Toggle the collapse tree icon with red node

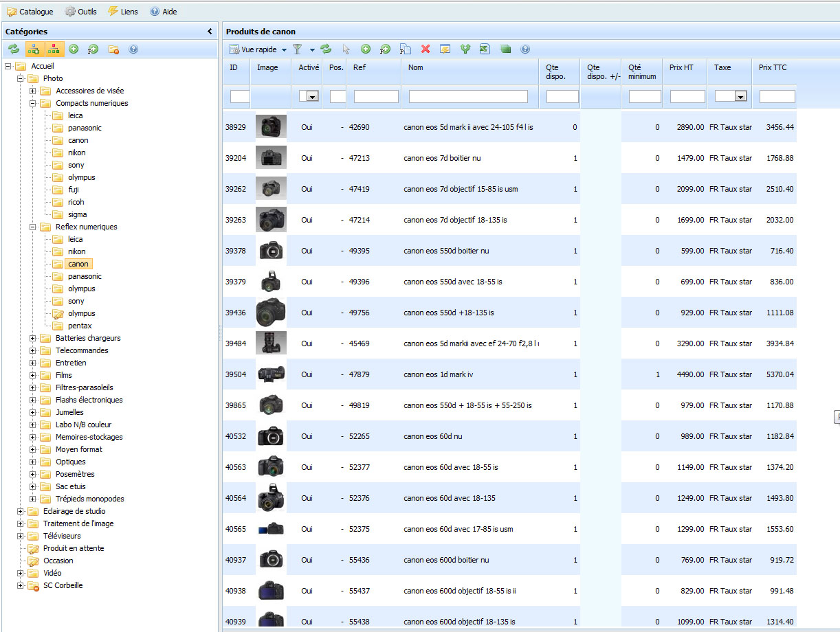tap(53, 49)
